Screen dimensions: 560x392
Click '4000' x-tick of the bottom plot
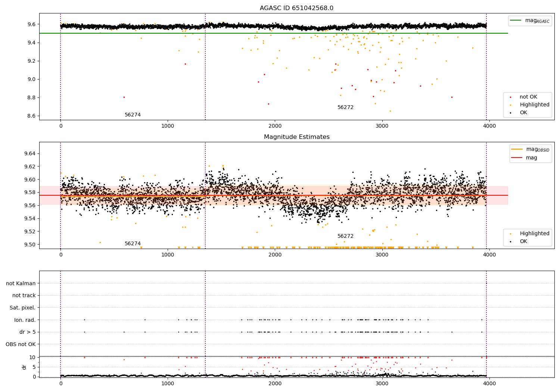point(489,383)
